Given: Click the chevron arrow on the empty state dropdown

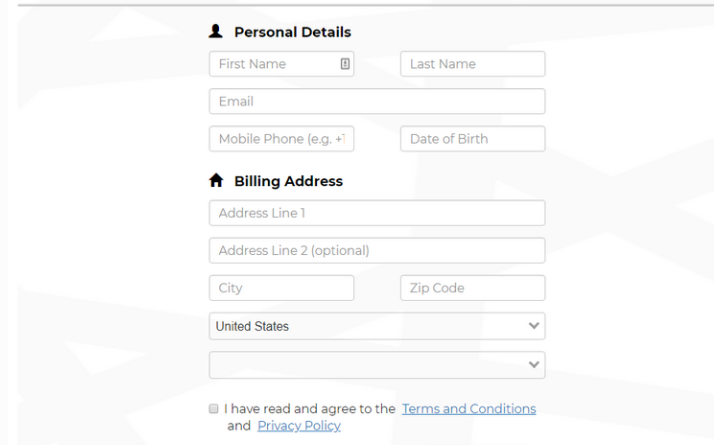Looking at the screenshot, I should click(534, 364).
